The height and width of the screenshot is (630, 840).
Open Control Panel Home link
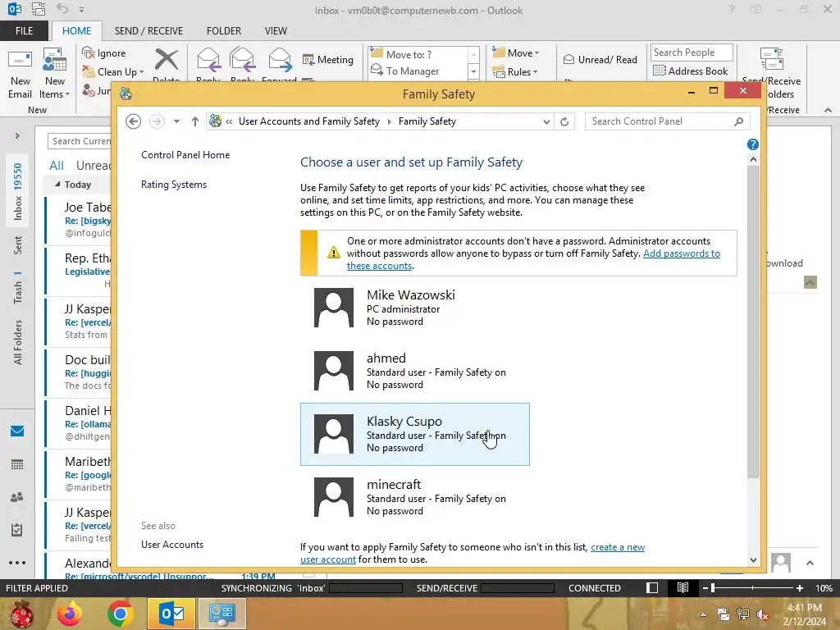185,155
